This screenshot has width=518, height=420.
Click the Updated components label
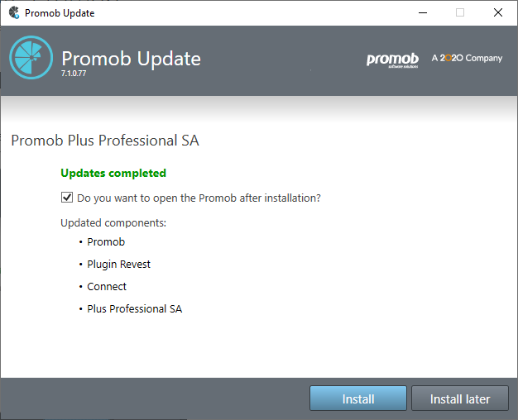113,223
